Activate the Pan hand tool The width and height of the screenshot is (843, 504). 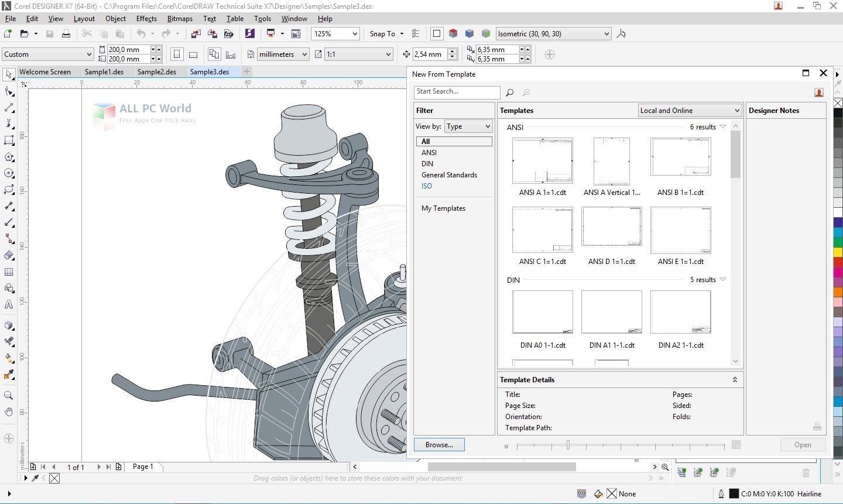(9, 412)
